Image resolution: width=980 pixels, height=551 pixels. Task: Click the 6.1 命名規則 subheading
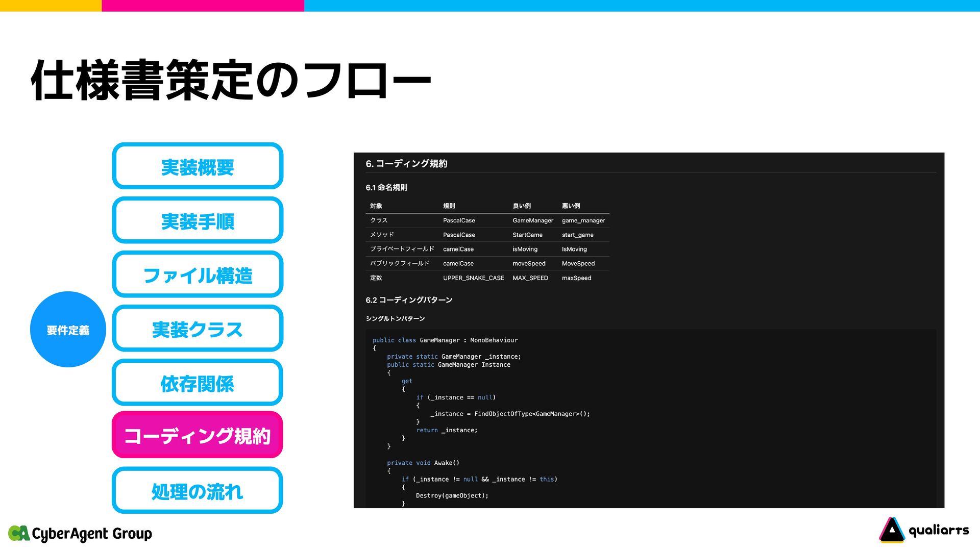click(386, 188)
